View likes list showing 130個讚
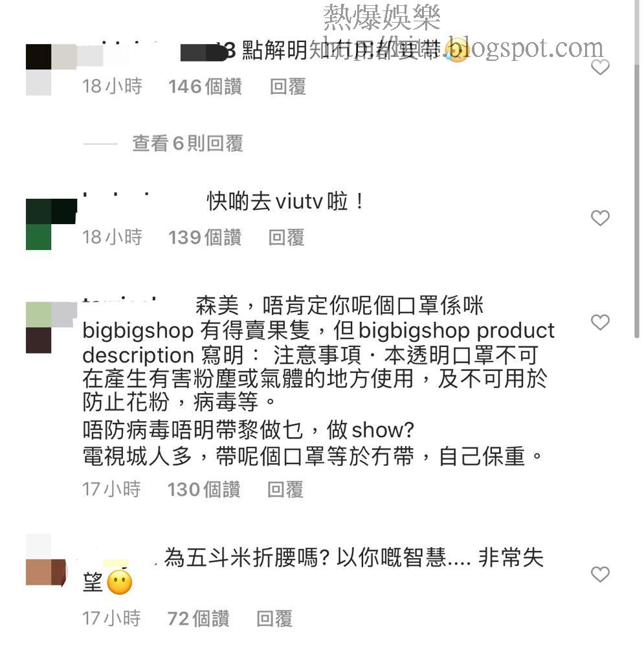644x663 pixels. coord(203,489)
